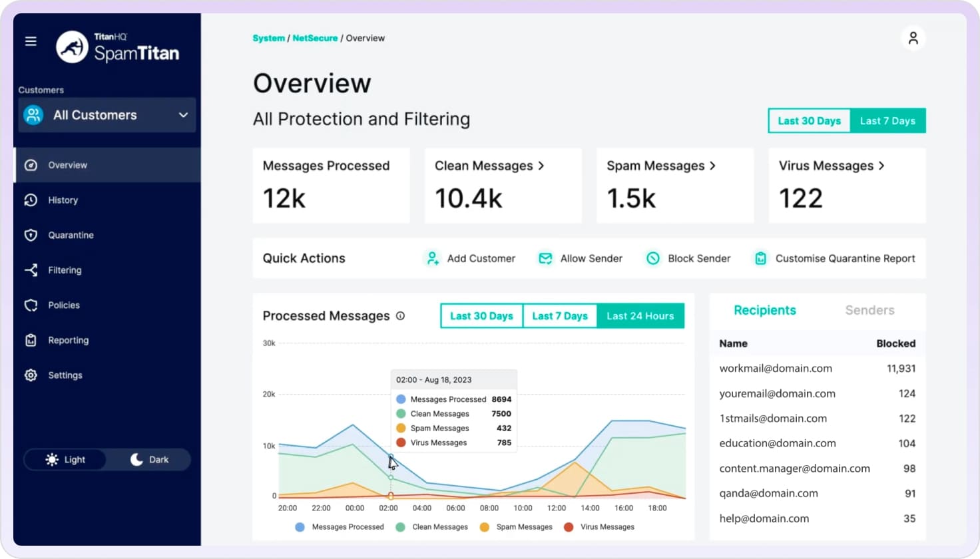Open History via its clock icon
This screenshot has height=559, width=980.
click(31, 200)
